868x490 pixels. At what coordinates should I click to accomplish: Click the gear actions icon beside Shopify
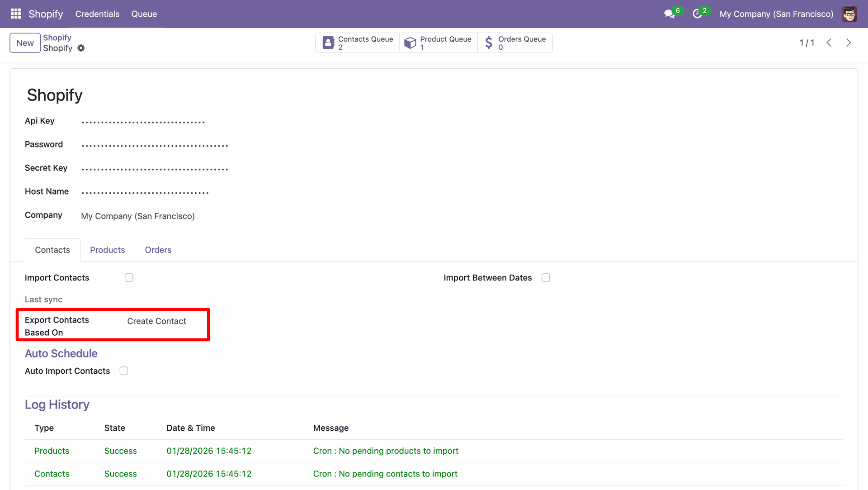coord(81,48)
